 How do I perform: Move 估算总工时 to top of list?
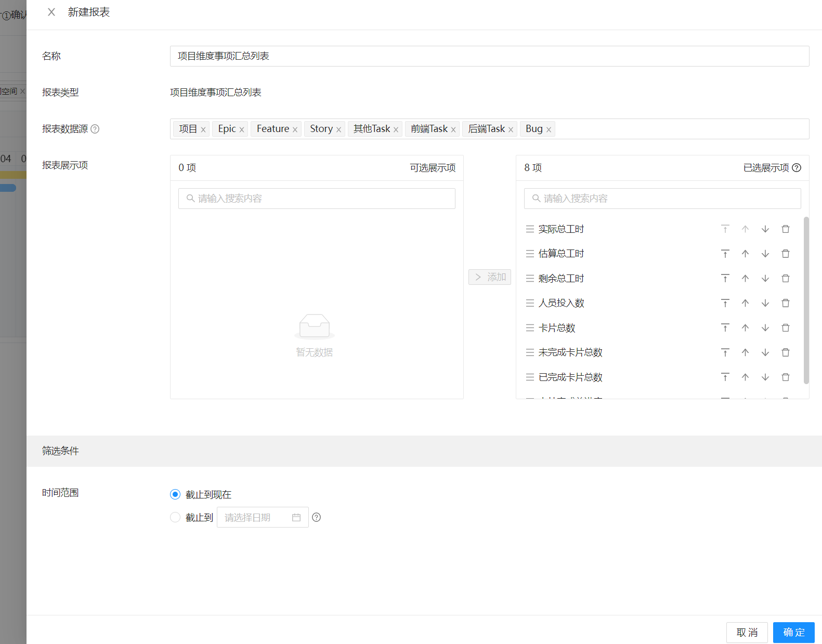(725, 254)
